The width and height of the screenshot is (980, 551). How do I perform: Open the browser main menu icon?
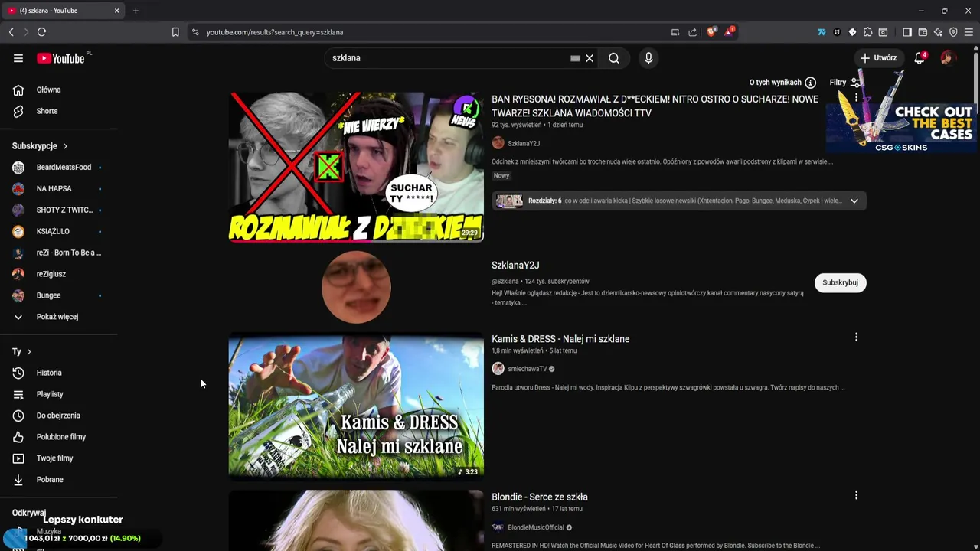click(969, 32)
